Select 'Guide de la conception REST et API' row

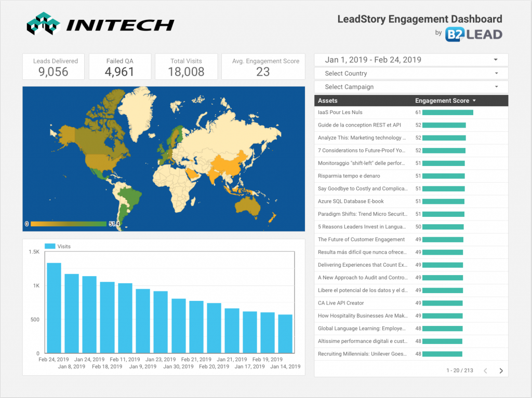pos(411,125)
